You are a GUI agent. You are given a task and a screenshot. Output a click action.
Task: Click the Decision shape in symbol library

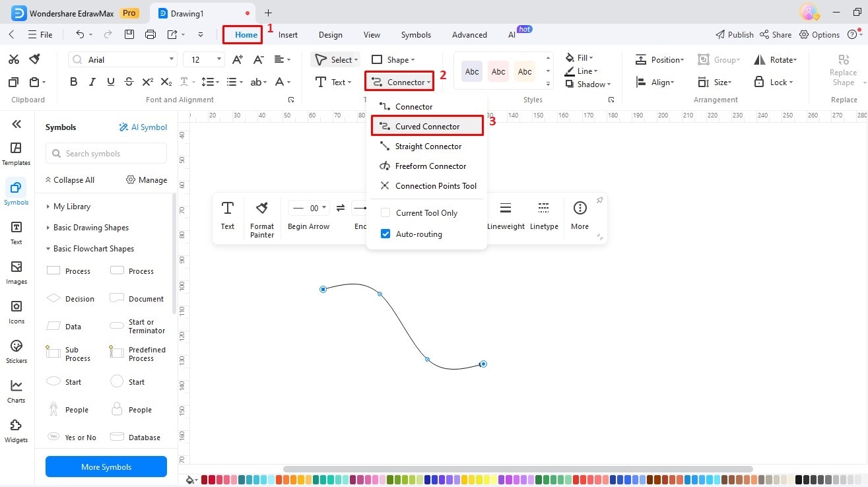(71, 299)
